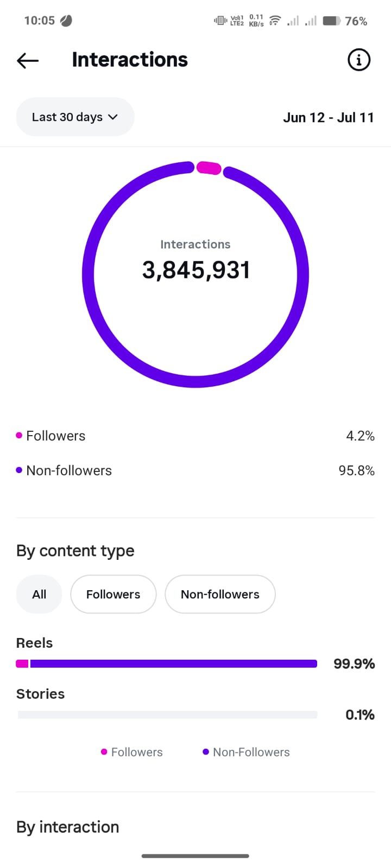391x868 pixels.
Task: Tap the Interactions page title
Action: (130, 60)
